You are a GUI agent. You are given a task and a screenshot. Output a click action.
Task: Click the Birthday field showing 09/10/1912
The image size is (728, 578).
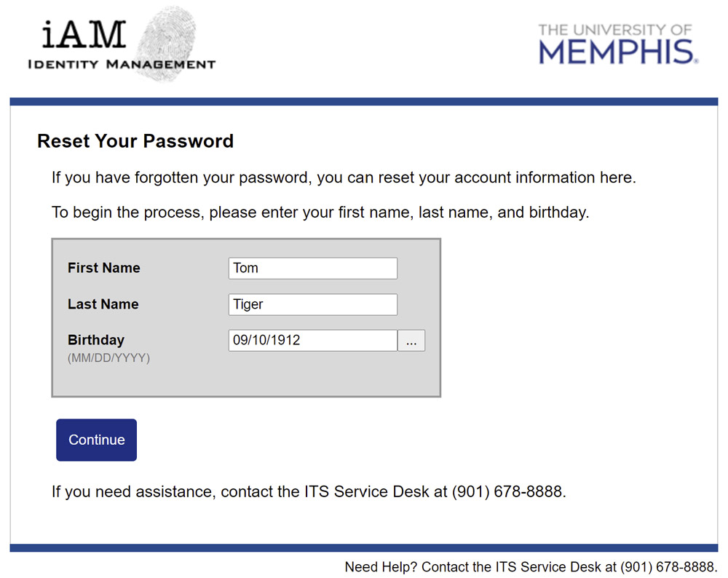point(312,340)
